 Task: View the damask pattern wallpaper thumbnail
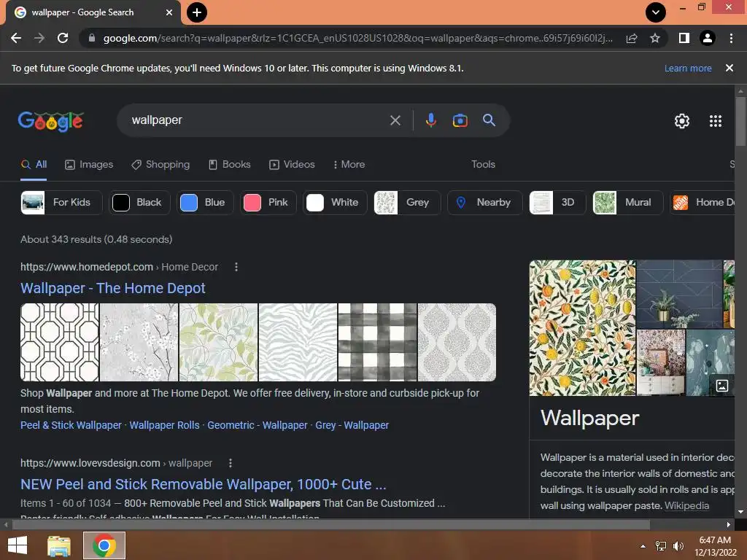(x=457, y=343)
